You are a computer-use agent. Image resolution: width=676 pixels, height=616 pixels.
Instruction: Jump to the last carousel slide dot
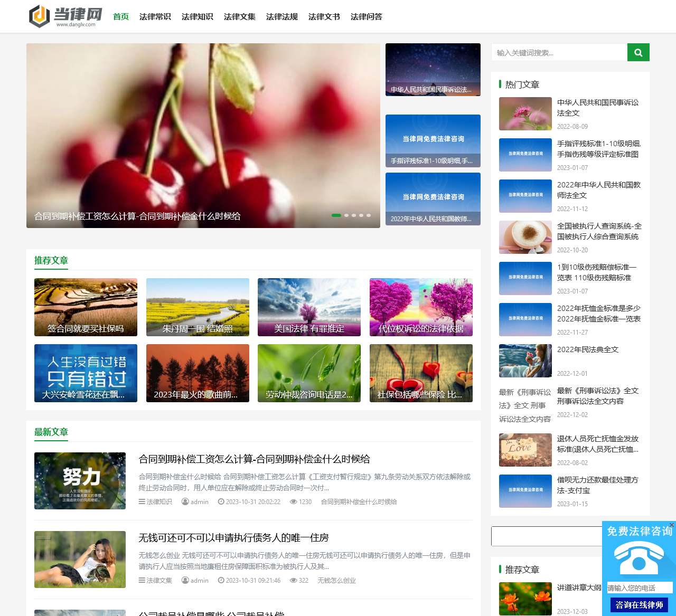(x=369, y=215)
